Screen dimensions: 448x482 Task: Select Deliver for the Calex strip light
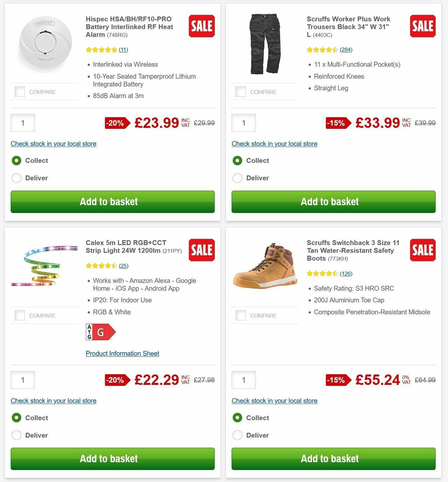tap(16, 435)
